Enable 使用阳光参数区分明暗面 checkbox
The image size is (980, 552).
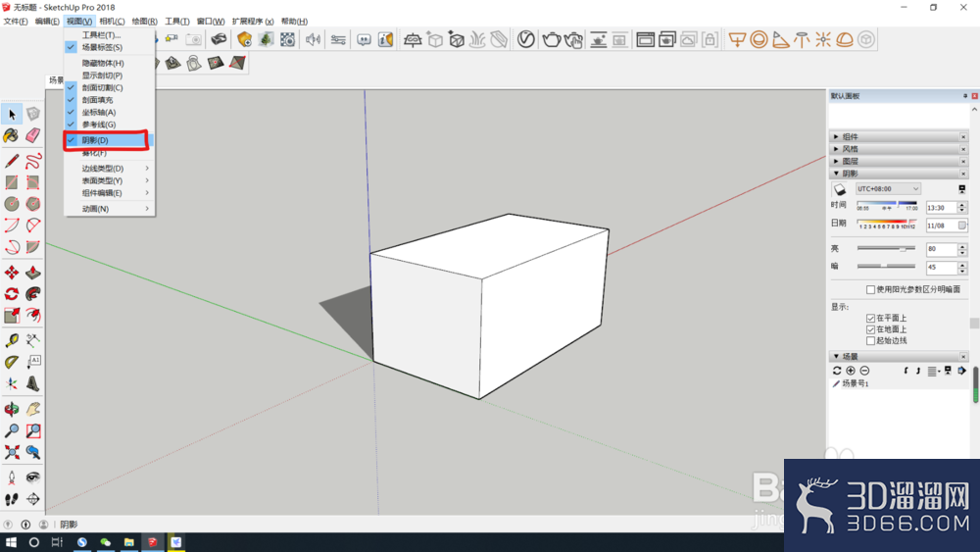pos(870,289)
